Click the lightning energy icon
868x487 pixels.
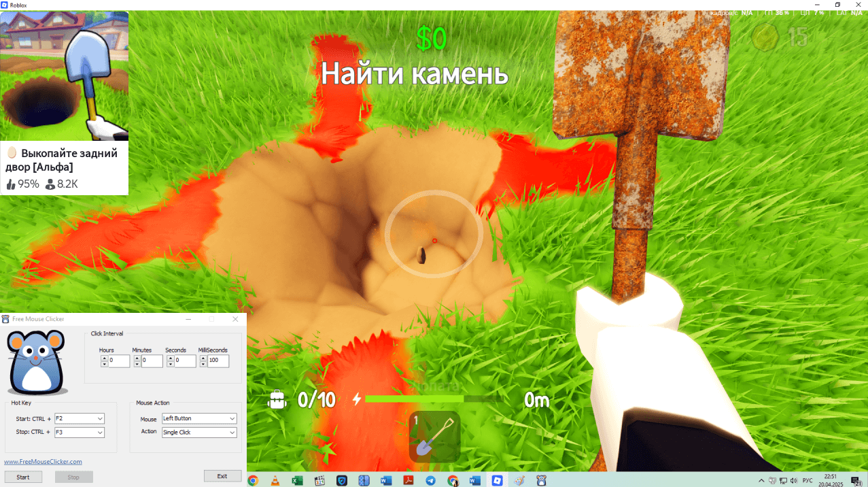(357, 399)
